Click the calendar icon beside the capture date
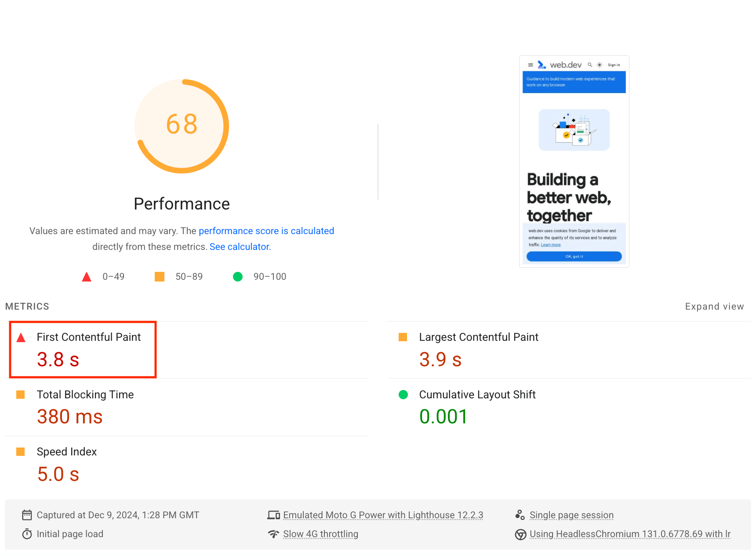The width and height of the screenshot is (756, 556). click(x=27, y=515)
